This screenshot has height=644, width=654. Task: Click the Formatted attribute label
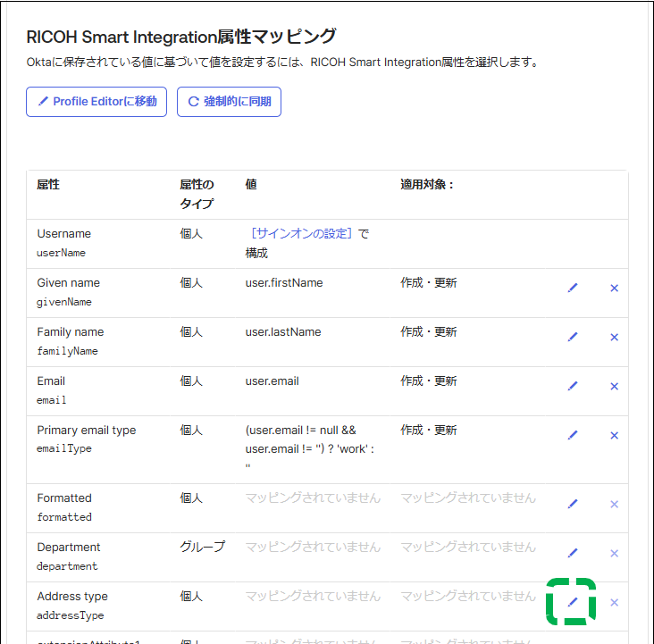(64, 498)
